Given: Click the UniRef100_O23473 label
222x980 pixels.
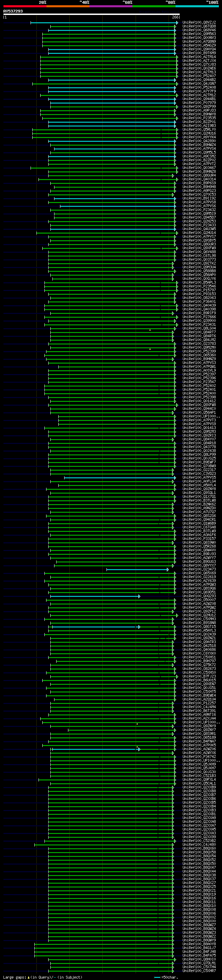Looking at the screenshot, I should pyautogui.click(x=199, y=569).
